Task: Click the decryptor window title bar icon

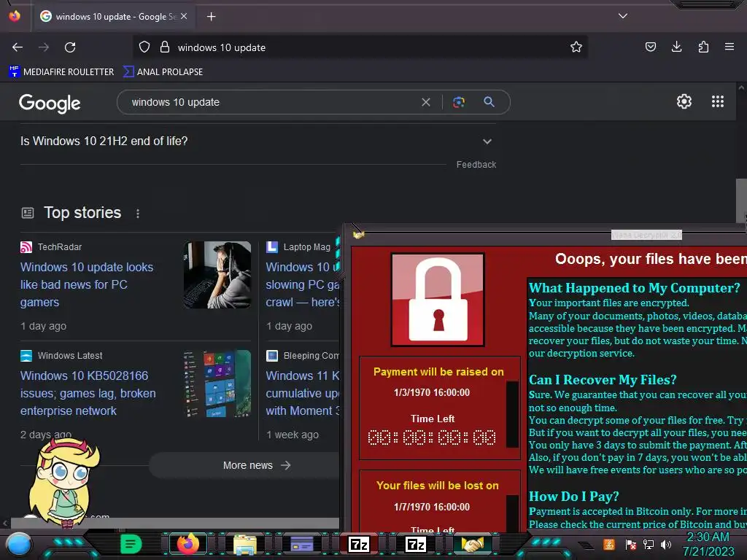Action: coord(358,235)
